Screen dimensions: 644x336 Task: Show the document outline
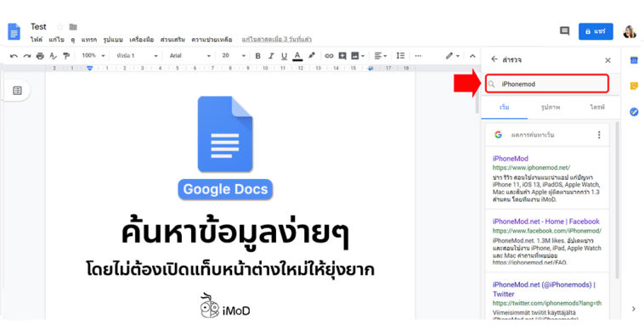pyautogui.click(x=17, y=91)
